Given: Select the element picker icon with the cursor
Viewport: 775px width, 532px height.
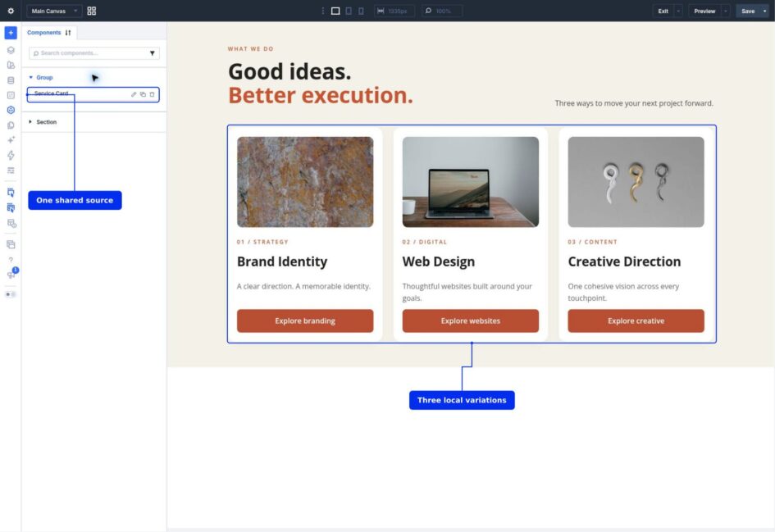Looking at the screenshot, I should [x=11, y=193].
